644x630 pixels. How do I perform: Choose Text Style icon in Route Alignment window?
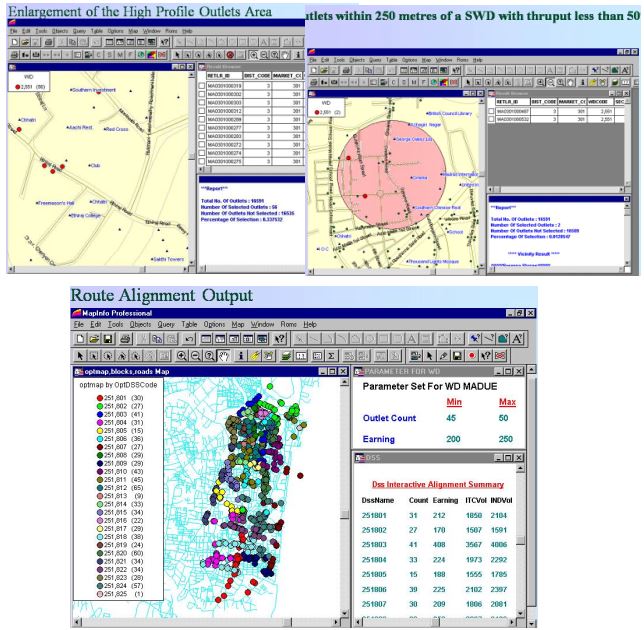(x=517, y=339)
